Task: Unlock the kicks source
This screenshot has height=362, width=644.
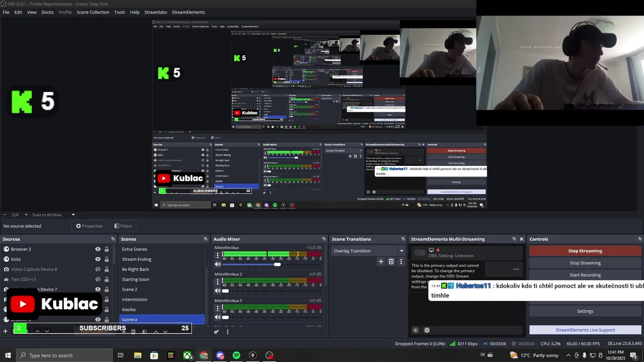Action: [x=107, y=259]
